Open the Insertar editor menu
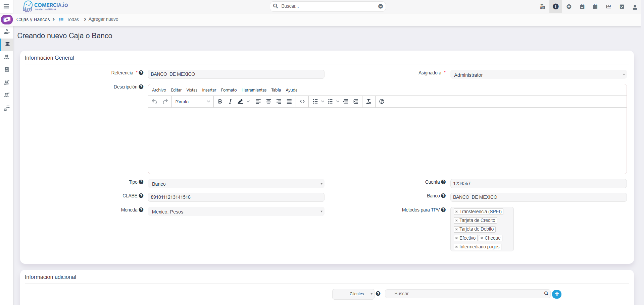 click(209, 90)
